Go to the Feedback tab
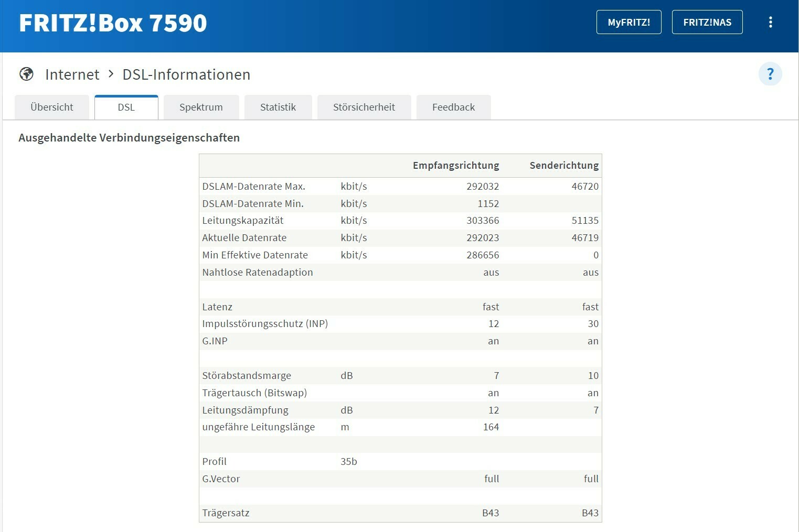Image resolution: width=799 pixels, height=532 pixels. [453, 107]
